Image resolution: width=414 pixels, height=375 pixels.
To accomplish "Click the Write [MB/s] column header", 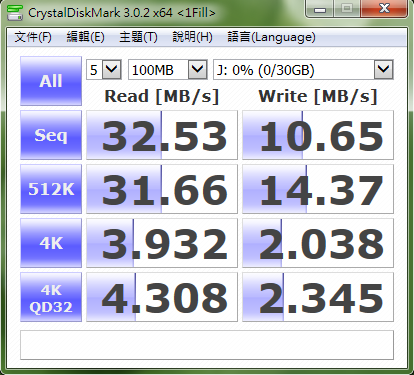I will pos(318,97).
